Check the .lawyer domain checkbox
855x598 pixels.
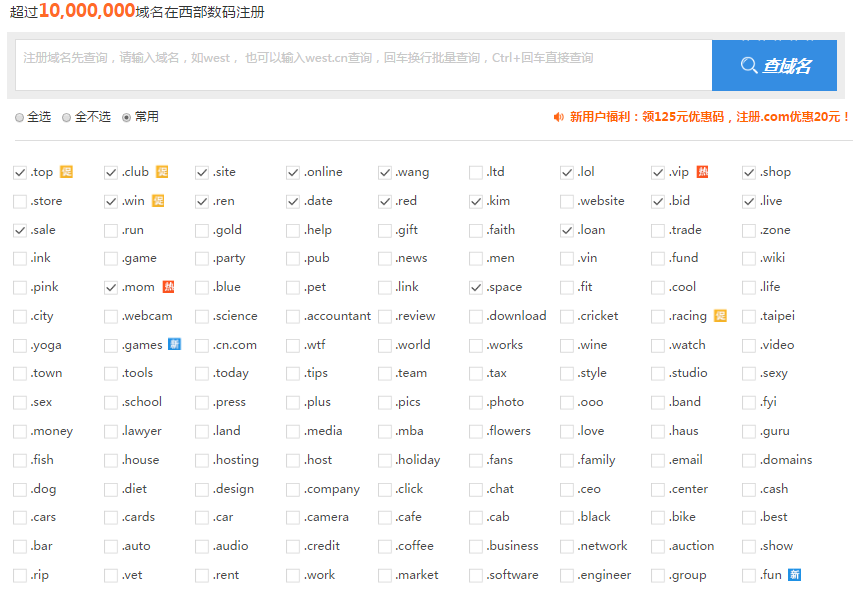[111, 431]
